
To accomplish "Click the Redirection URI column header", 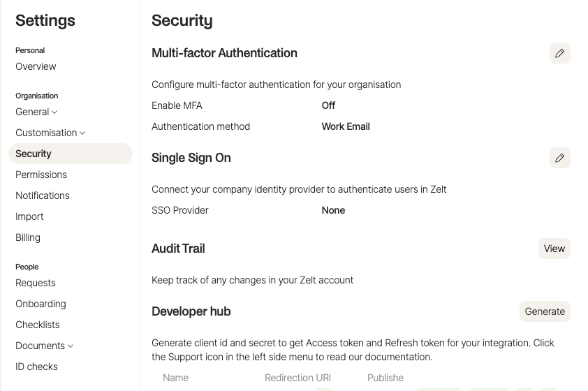I will pos(298,378).
